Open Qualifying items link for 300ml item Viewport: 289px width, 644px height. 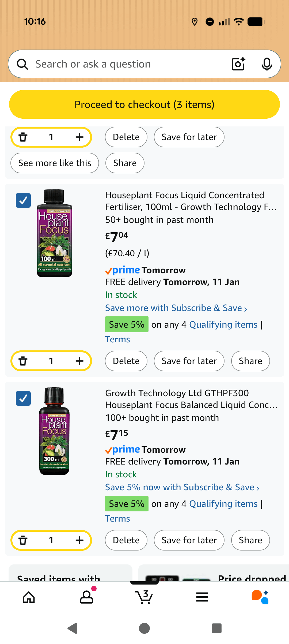(x=223, y=504)
